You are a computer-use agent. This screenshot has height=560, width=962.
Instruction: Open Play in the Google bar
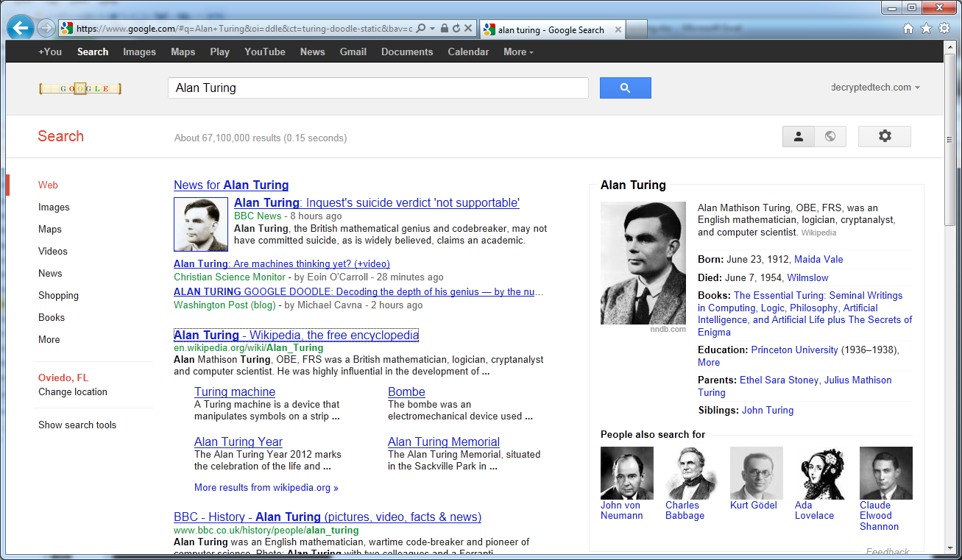pos(219,52)
